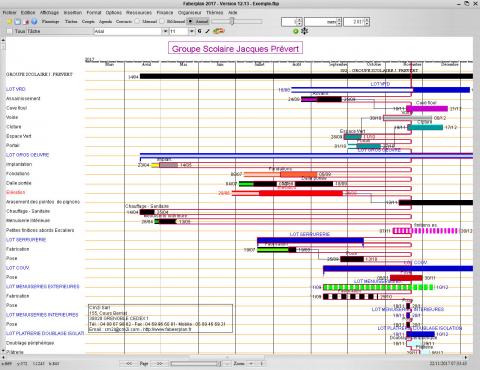Open help via the blue question-mark icon
The width and height of the screenshot is (480, 370).
tap(34, 22)
